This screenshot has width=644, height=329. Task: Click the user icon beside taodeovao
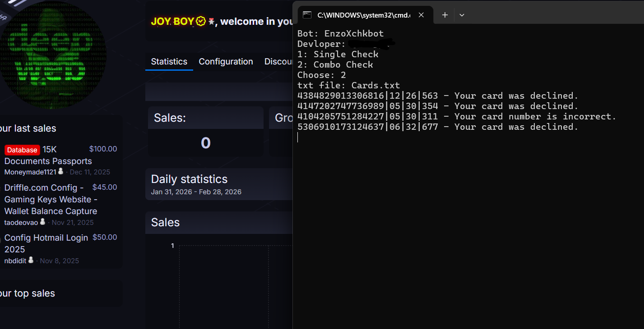(42, 222)
